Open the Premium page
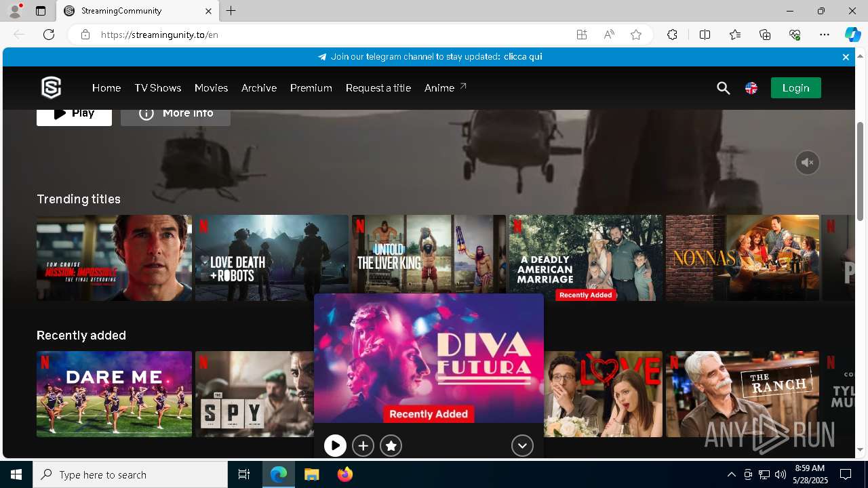 (x=311, y=88)
